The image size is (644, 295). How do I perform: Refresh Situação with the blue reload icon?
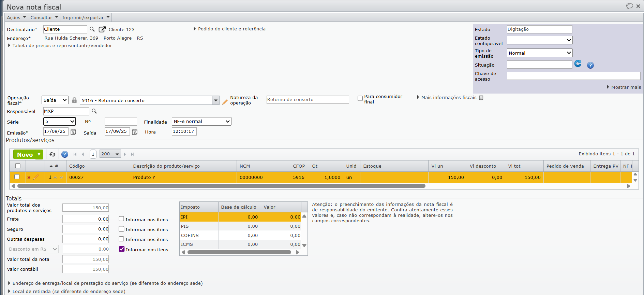[578, 64]
